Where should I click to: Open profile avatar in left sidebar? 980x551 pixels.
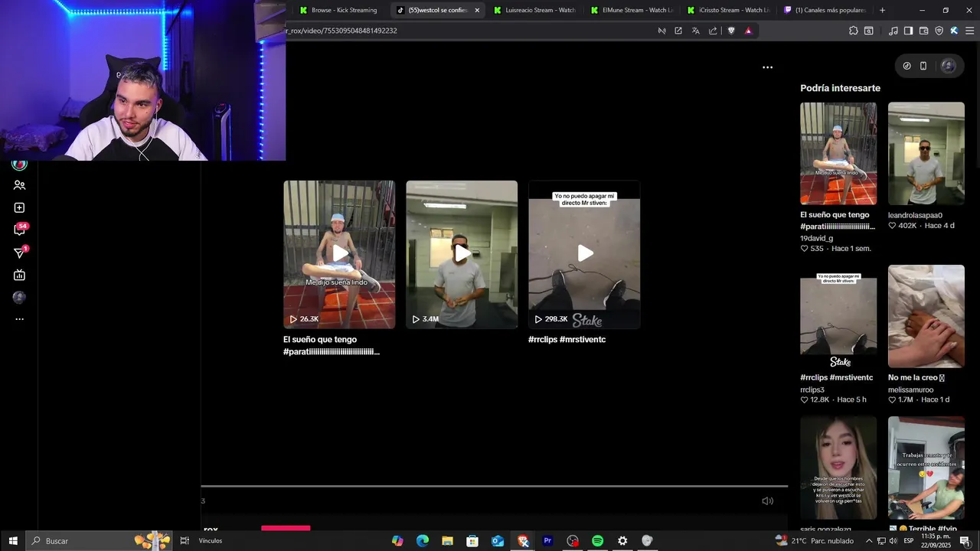pos(19,298)
